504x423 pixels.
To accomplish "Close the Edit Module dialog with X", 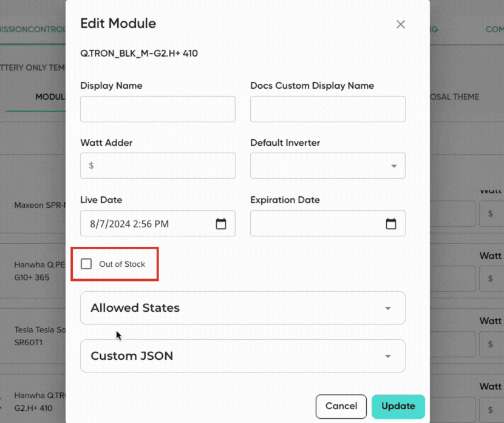I will pyautogui.click(x=400, y=24).
